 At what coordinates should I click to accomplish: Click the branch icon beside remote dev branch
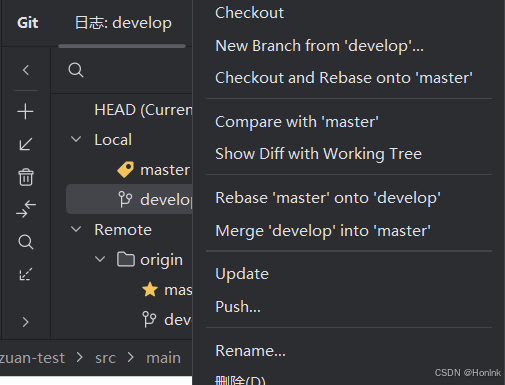[149, 319]
